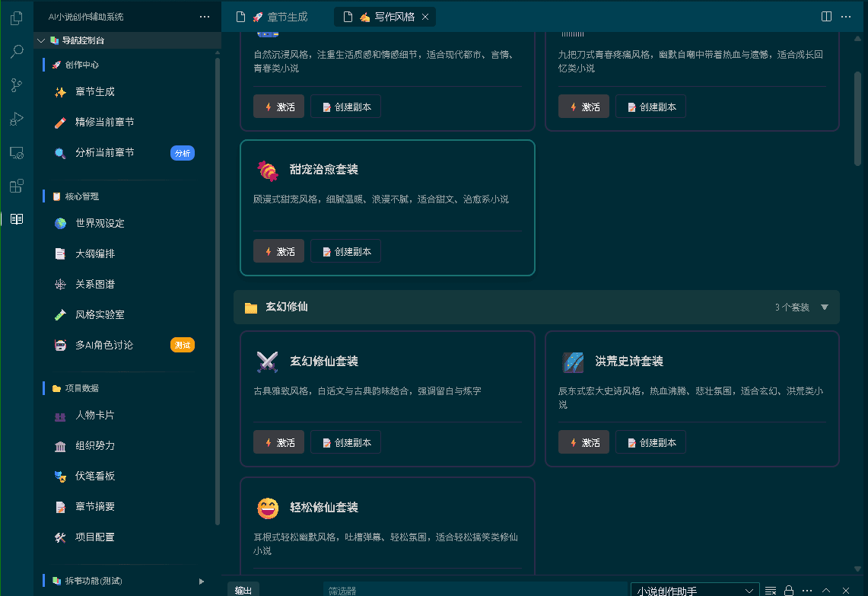Open the Search icon in the activity bar
This screenshot has width=868, height=596.
[17, 51]
